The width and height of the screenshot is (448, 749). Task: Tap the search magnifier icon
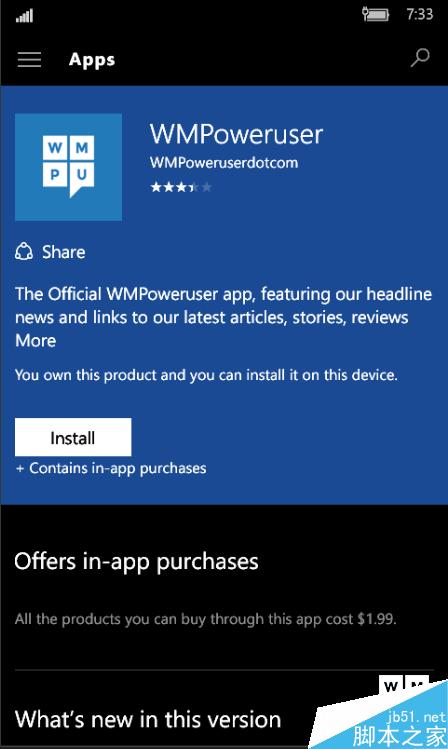pos(420,58)
